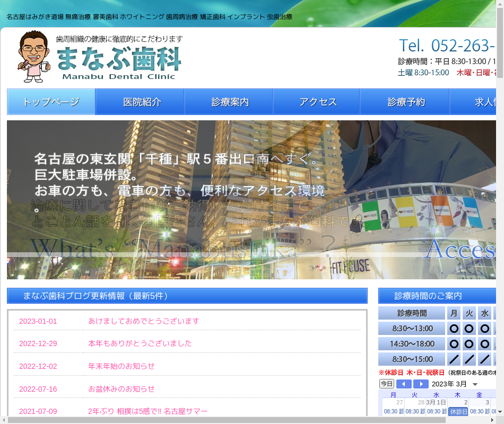504x424 pixels.
Task: Read the 年末年始のお知らせ post
Action: tap(121, 366)
